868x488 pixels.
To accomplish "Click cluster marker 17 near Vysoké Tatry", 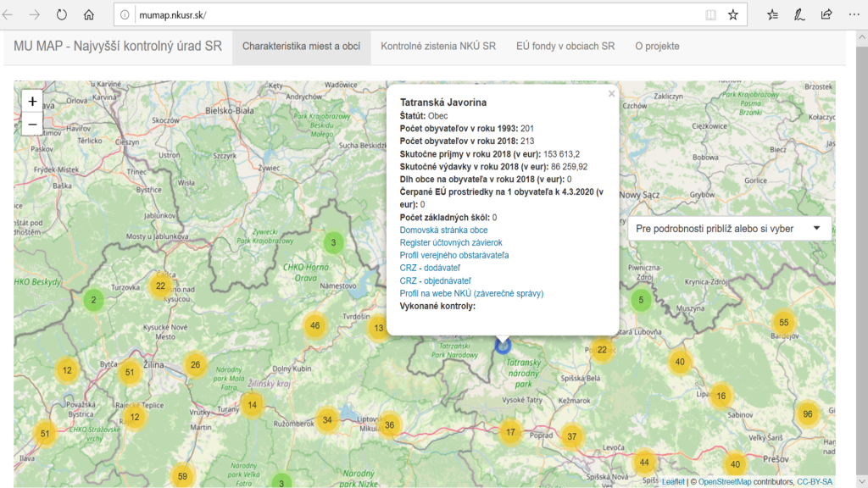I will coord(510,432).
